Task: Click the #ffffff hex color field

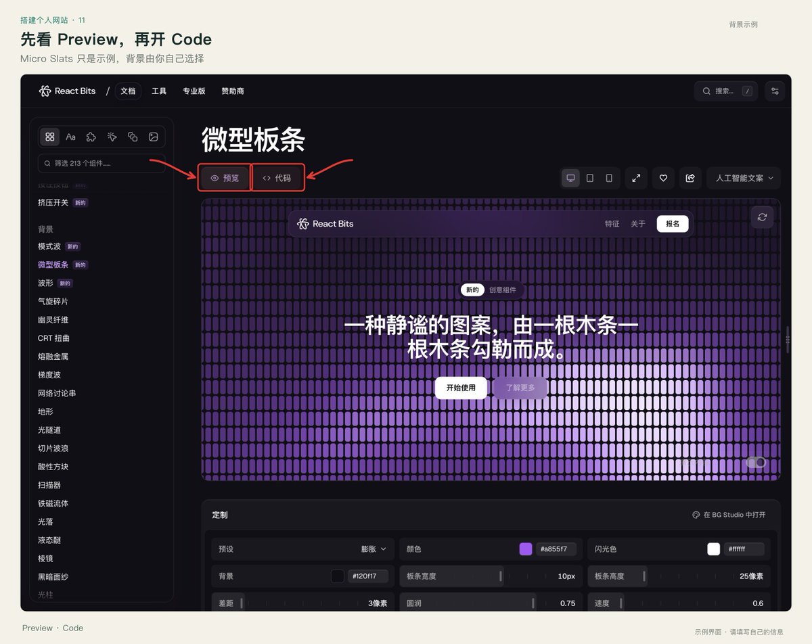Action: click(x=744, y=549)
